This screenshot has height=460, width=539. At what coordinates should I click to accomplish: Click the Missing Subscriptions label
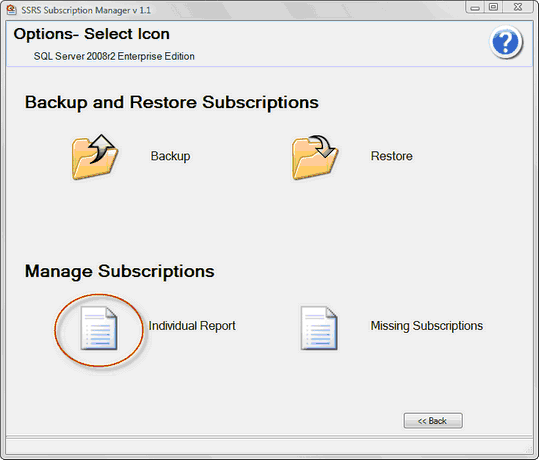coord(427,326)
